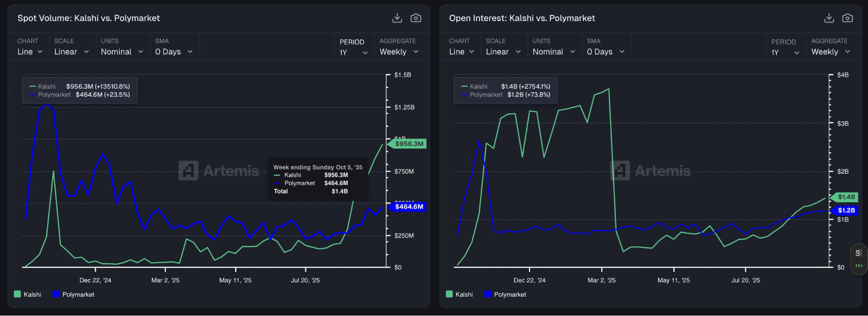868x316 pixels.
Task: Open Period selector in Open Interest panel
Action: (785, 53)
